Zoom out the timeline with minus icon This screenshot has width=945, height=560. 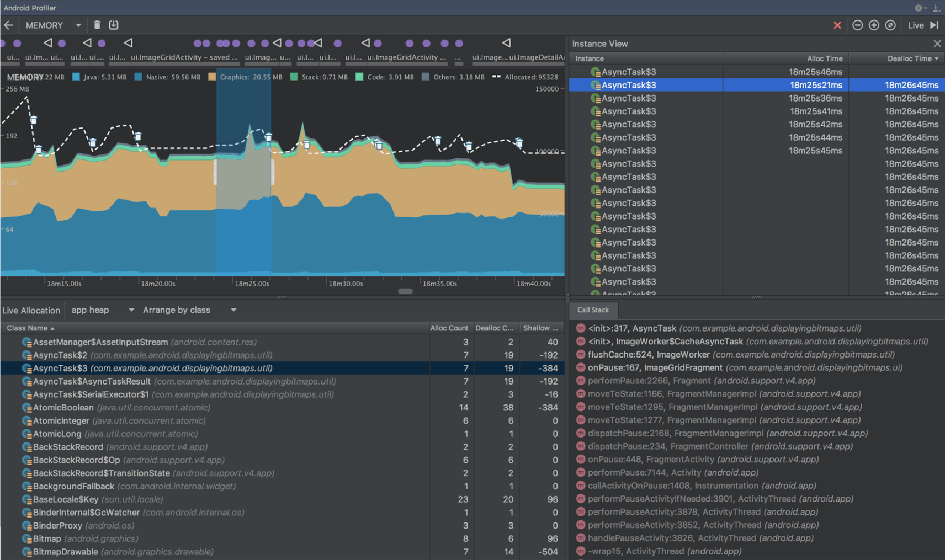857,25
